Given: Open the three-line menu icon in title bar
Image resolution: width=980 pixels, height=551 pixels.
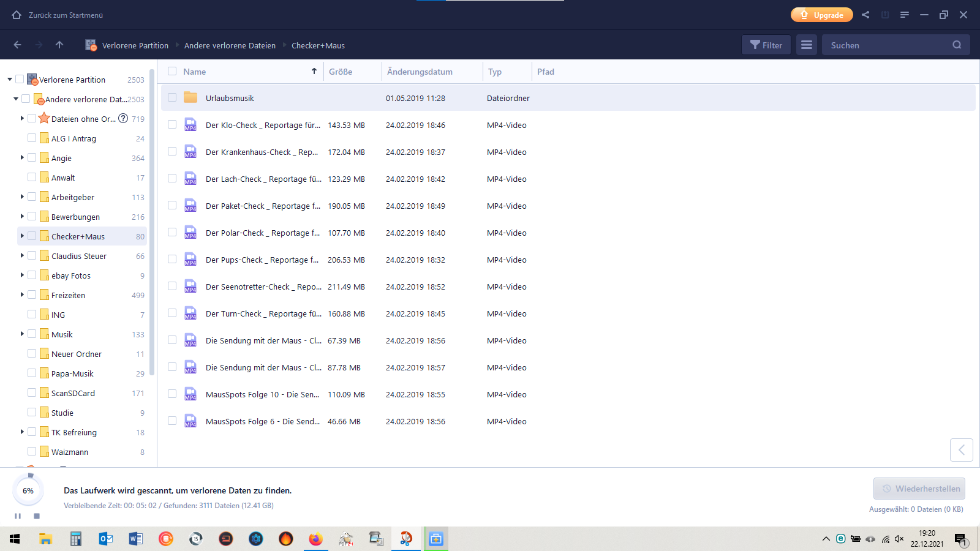Looking at the screenshot, I should click(x=905, y=15).
